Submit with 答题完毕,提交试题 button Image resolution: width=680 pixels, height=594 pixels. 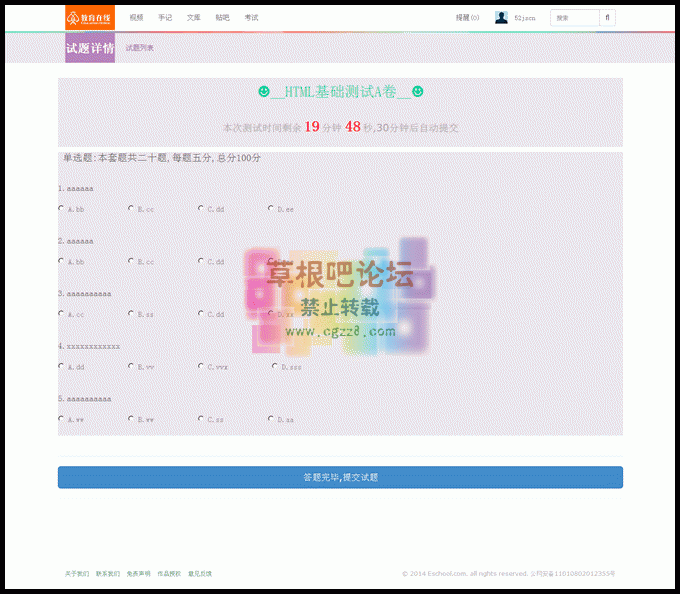[x=340, y=477]
